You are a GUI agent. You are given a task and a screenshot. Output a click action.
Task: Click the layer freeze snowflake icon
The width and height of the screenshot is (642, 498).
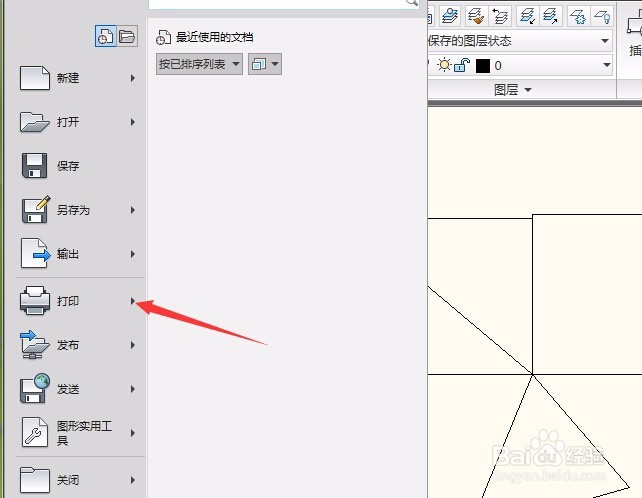point(578,16)
